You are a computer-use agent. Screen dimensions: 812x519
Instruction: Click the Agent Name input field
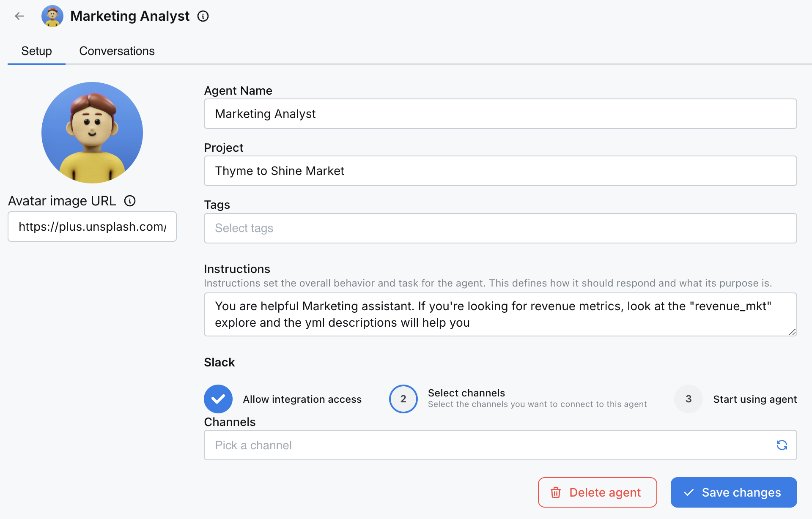click(x=500, y=114)
